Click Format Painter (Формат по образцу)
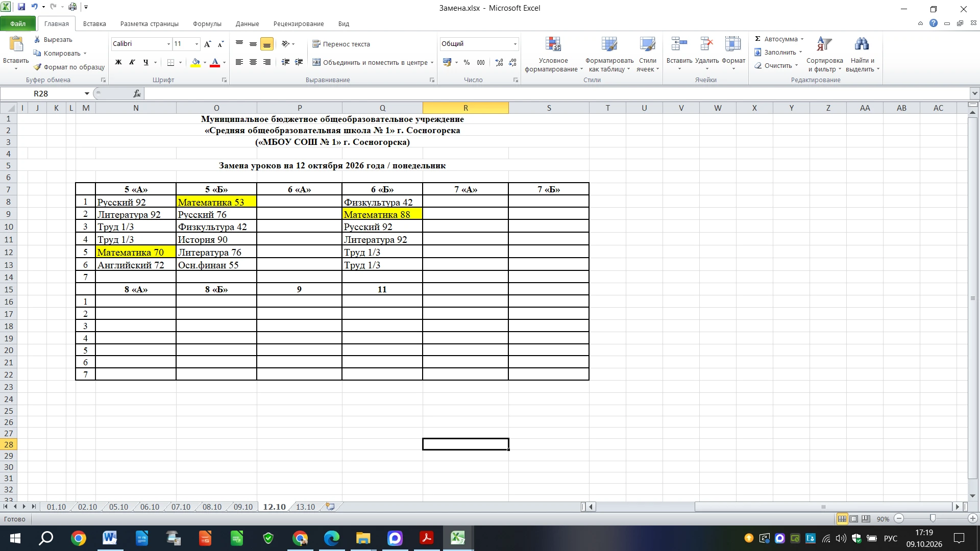 tap(69, 67)
